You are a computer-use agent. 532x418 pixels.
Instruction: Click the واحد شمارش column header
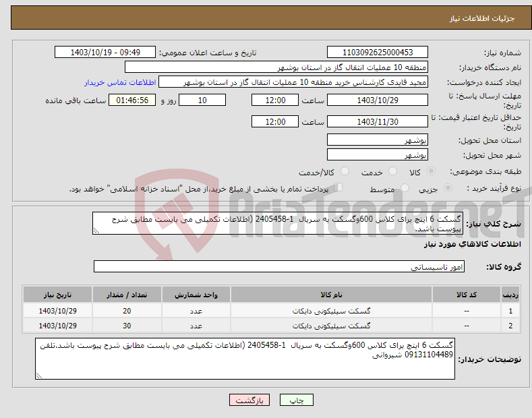click(x=196, y=295)
